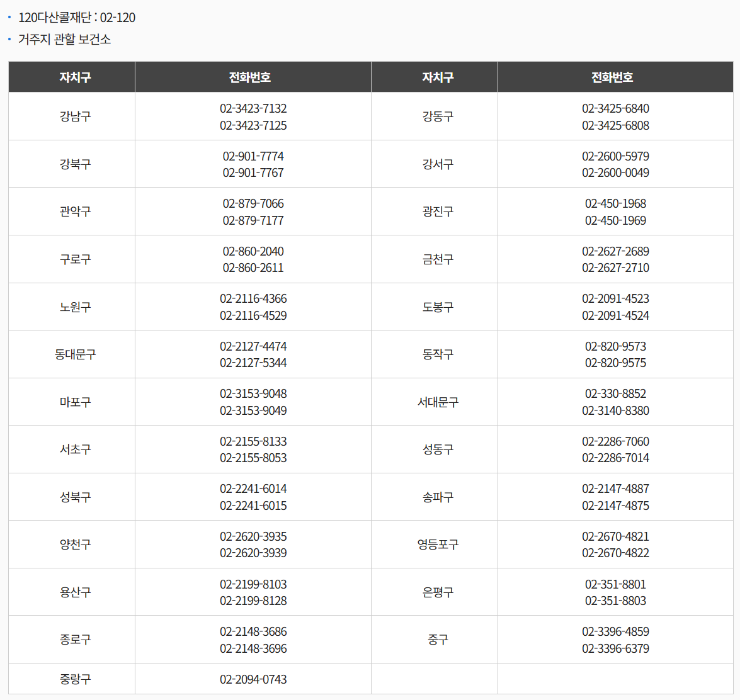The height and width of the screenshot is (700, 740).
Task: Select the 금천구 district cell
Action: (x=438, y=259)
